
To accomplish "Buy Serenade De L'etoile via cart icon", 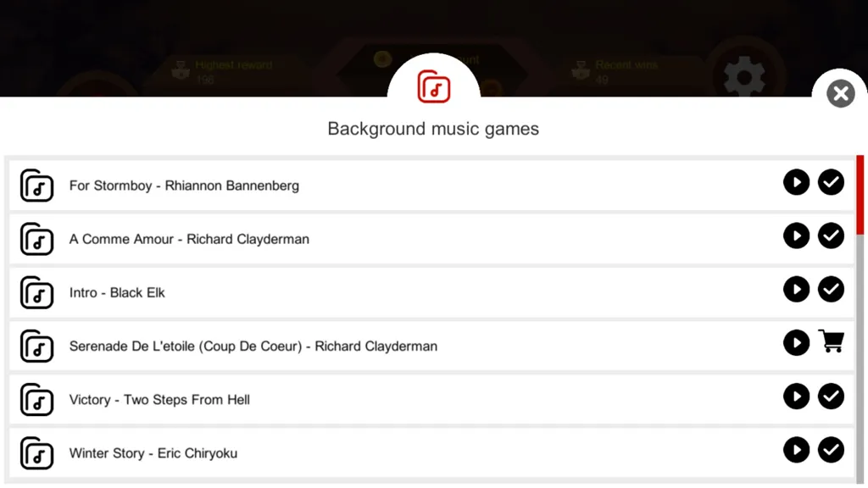I will pyautogui.click(x=831, y=341).
